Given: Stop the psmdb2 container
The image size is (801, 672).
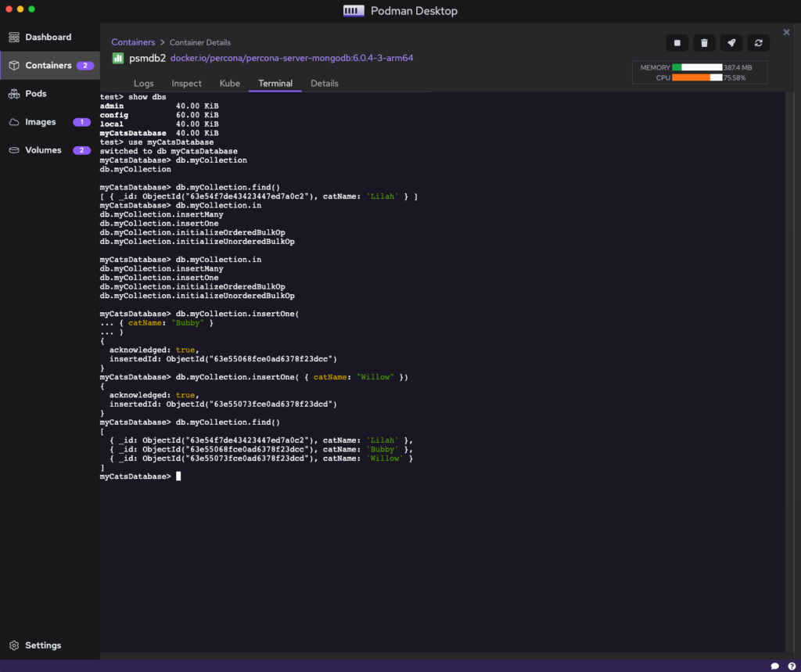Looking at the screenshot, I should [677, 43].
